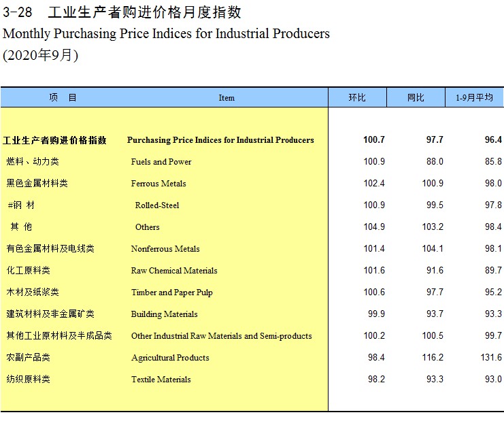Click the 98.4 value for Agricultural Products
The width and height of the screenshot is (504, 434).
(x=376, y=358)
